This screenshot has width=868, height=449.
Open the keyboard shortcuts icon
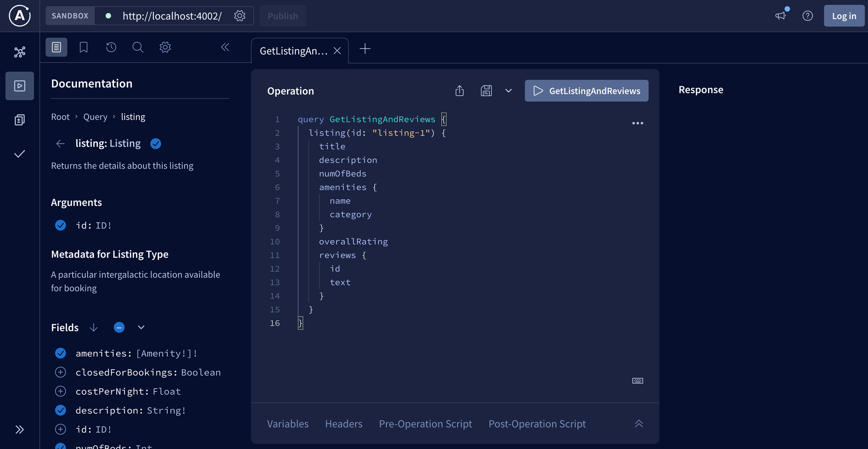637,381
